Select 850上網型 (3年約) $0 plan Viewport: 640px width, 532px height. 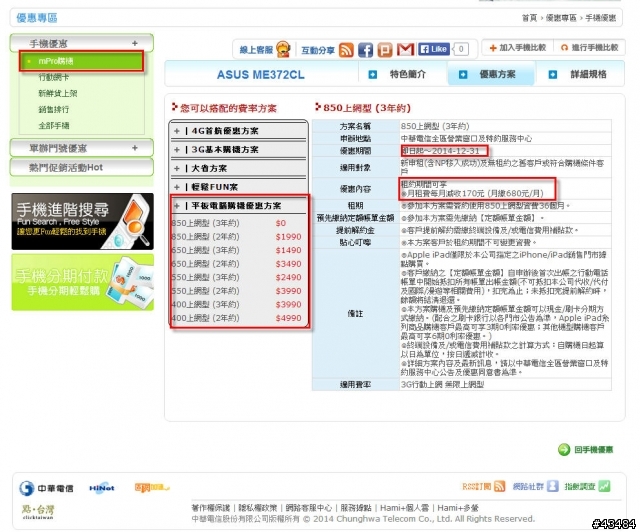[x=237, y=223]
